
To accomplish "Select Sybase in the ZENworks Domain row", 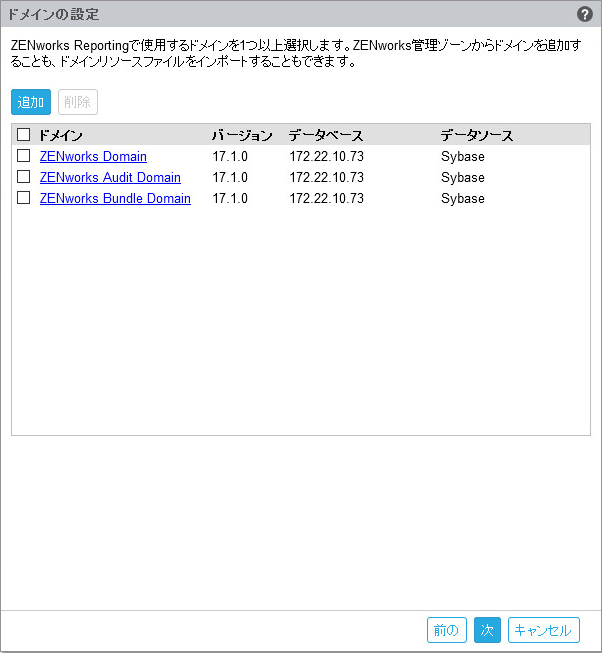I will coord(463,157).
